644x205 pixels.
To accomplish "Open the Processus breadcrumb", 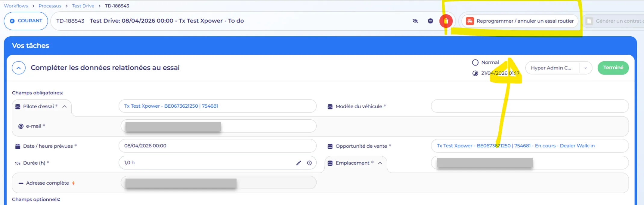I will coord(50,6).
